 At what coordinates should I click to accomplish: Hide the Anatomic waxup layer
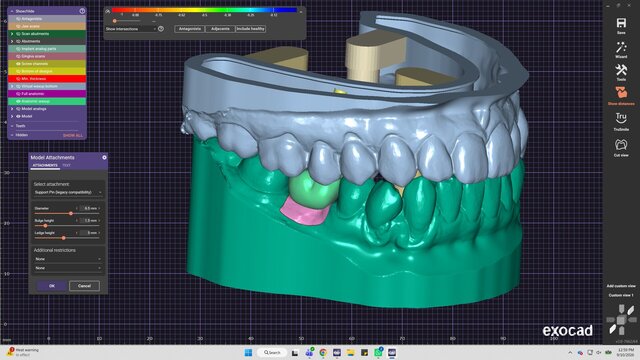(x=18, y=101)
